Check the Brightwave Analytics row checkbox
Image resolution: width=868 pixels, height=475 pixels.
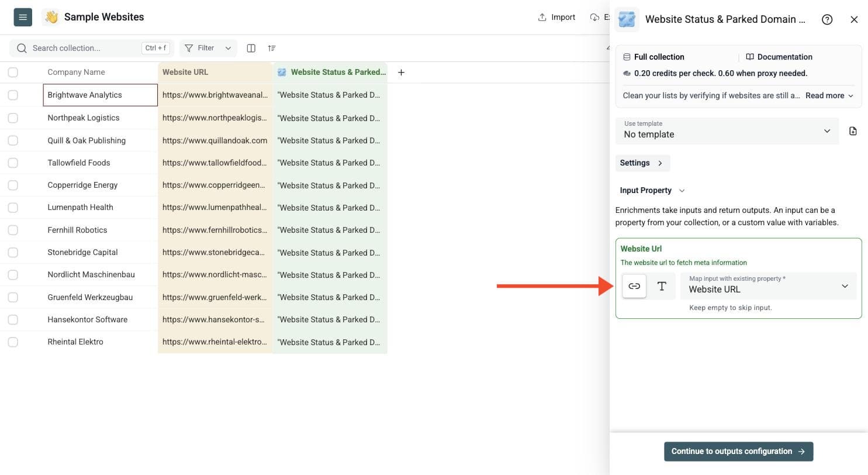pyautogui.click(x=13, y=95)
